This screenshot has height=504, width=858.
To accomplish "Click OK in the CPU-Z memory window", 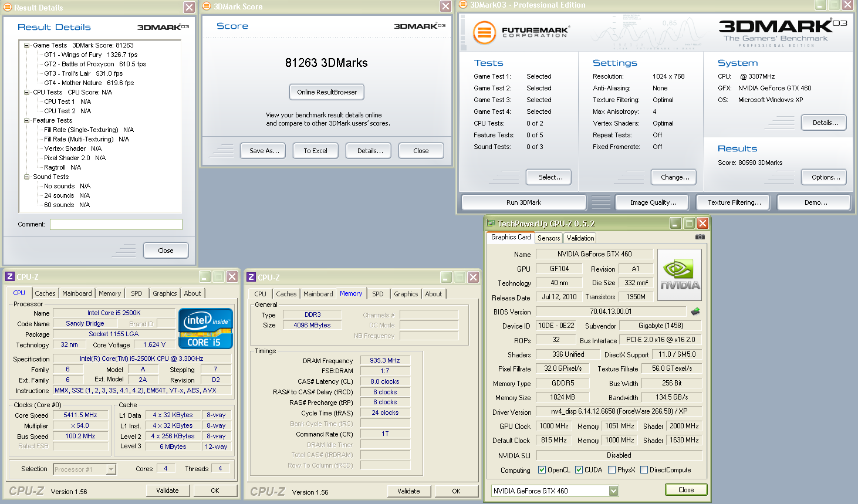I will coord(456,491).
